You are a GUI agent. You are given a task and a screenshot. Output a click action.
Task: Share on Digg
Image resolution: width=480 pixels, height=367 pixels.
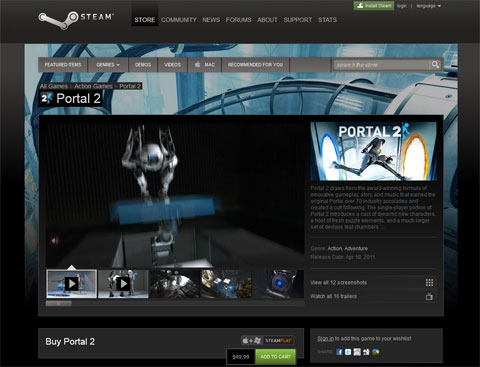[366, 352]
